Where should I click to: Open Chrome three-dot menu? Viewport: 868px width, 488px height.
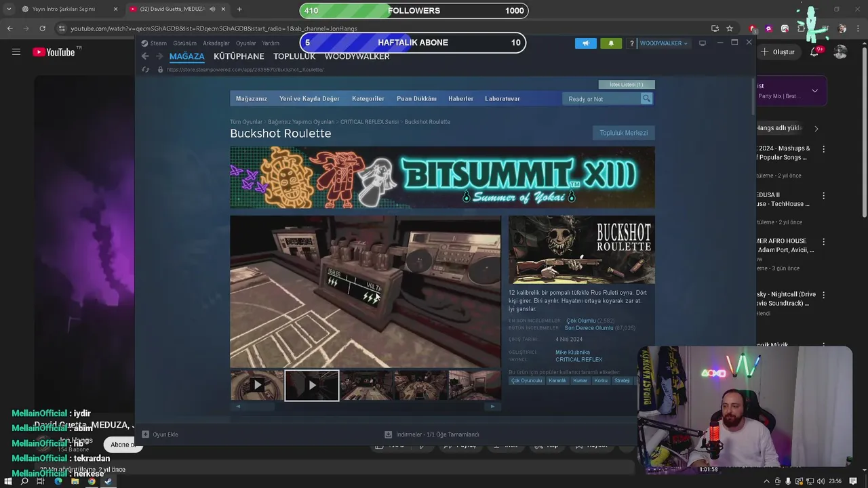point(859,28)
